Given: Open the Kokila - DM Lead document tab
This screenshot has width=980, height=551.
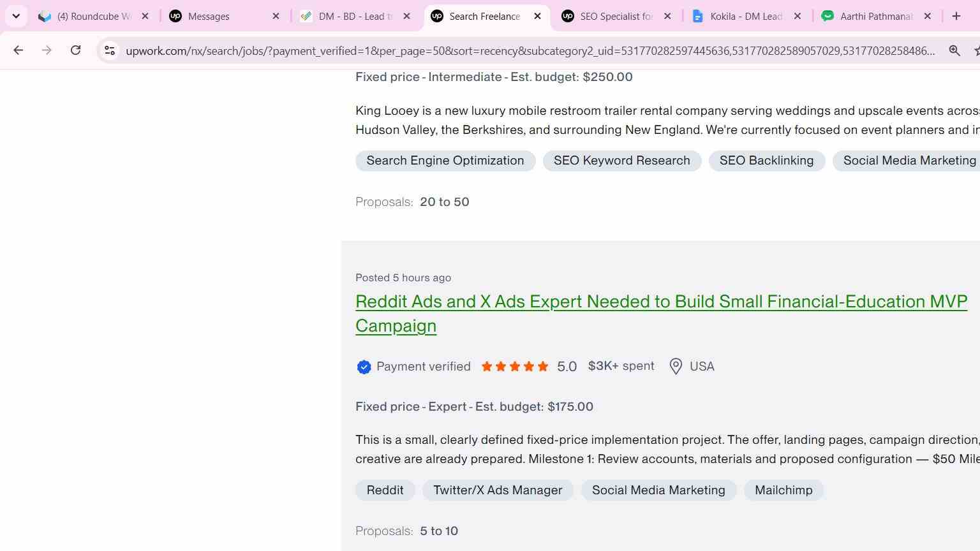Looking at the screenshot, I should pos(746,16).
